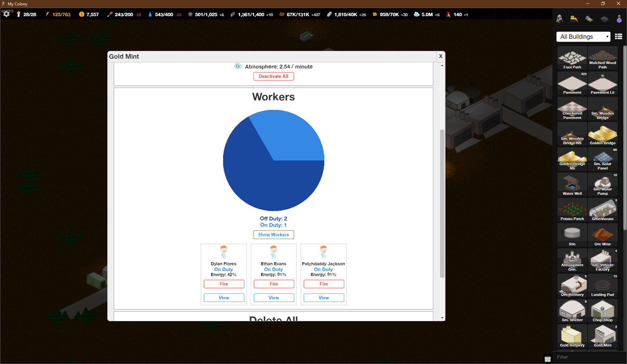Select the Greenhouse building

point(603,210)
